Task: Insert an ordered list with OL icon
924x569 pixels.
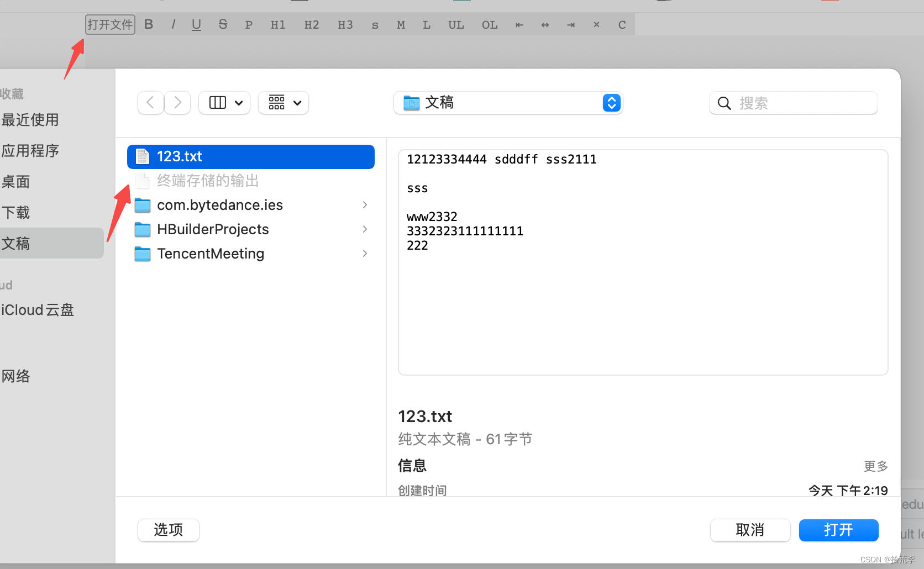Action: 490,24
